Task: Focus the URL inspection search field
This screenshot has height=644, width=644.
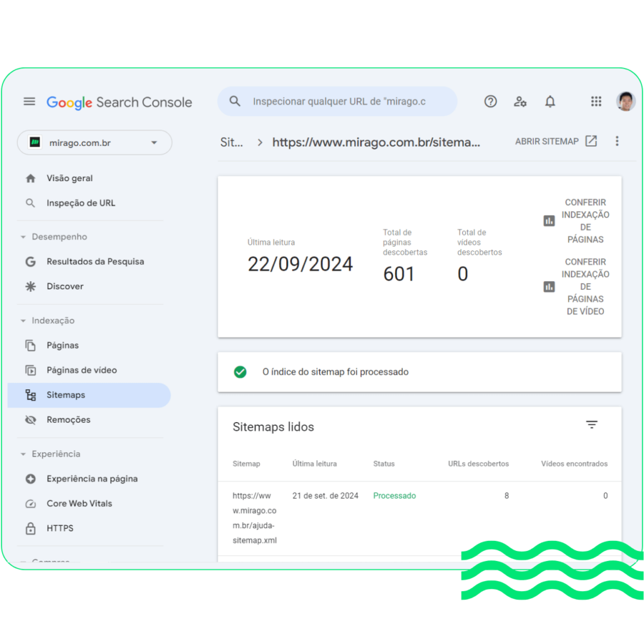Action: (x=337, y=101)
